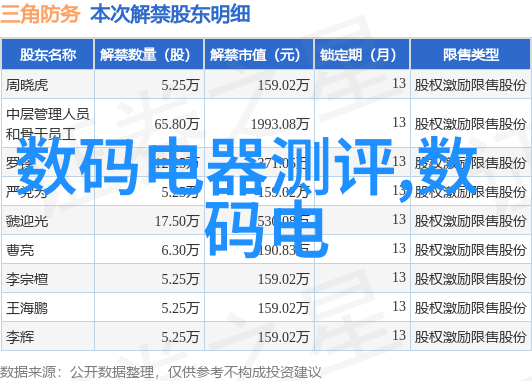Click the 股东名称 column header
The height and width of the screenshot is (381, 532).
48,55
